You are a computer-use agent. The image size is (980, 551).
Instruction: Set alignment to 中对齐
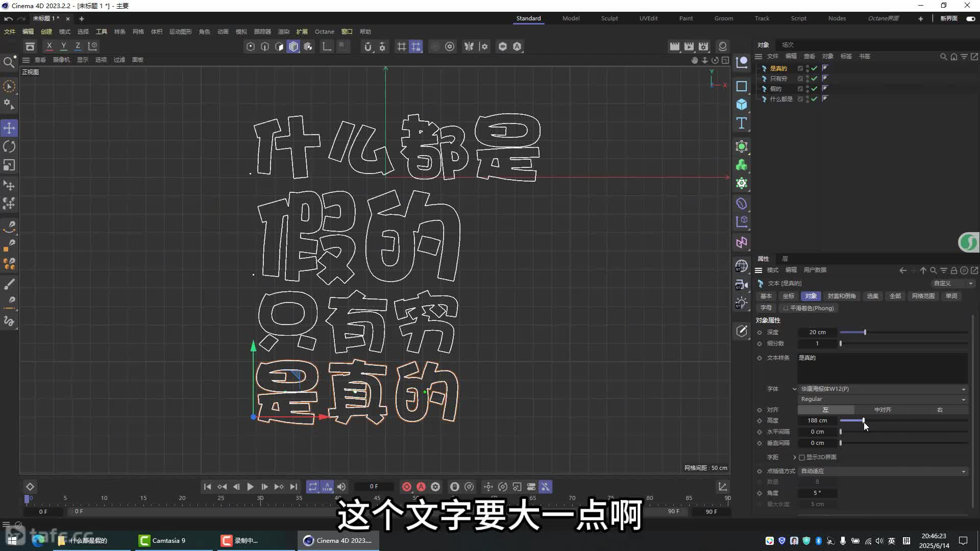click(883, 410)
